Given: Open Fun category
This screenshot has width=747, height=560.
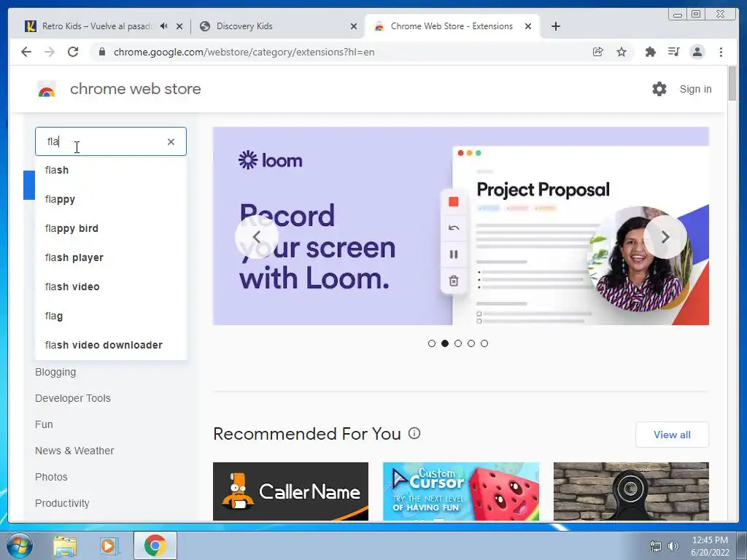Looking at the screenshot, I should [x=44, y=424].
